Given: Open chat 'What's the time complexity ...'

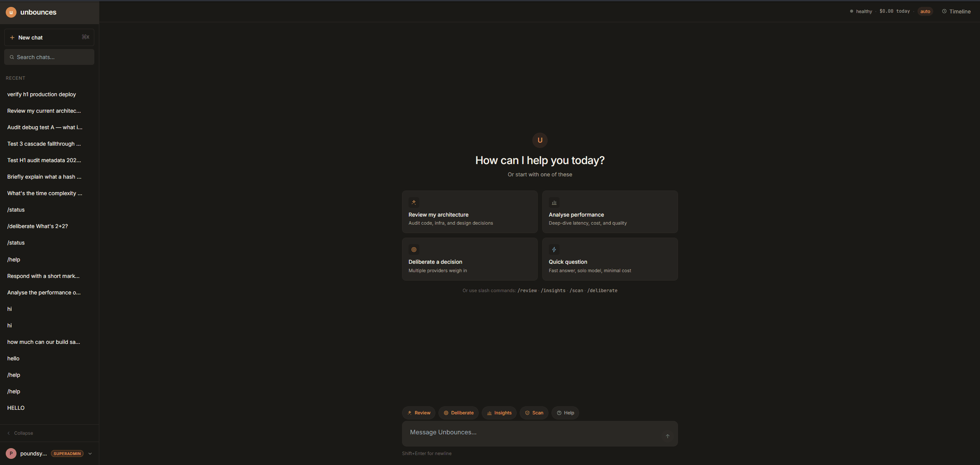Looking at the screenshot, I should coord(49,193).
